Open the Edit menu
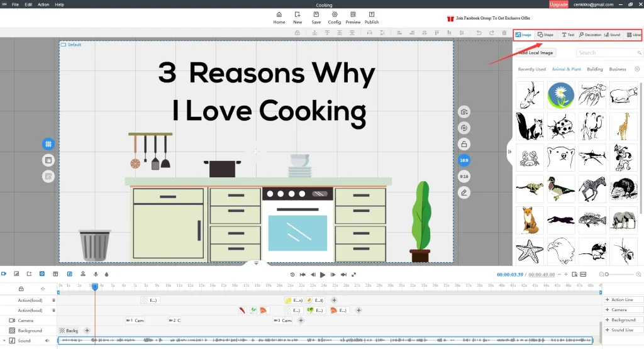Image resolution: width=644 pixels, height=349 pixels. click(28, 4)
